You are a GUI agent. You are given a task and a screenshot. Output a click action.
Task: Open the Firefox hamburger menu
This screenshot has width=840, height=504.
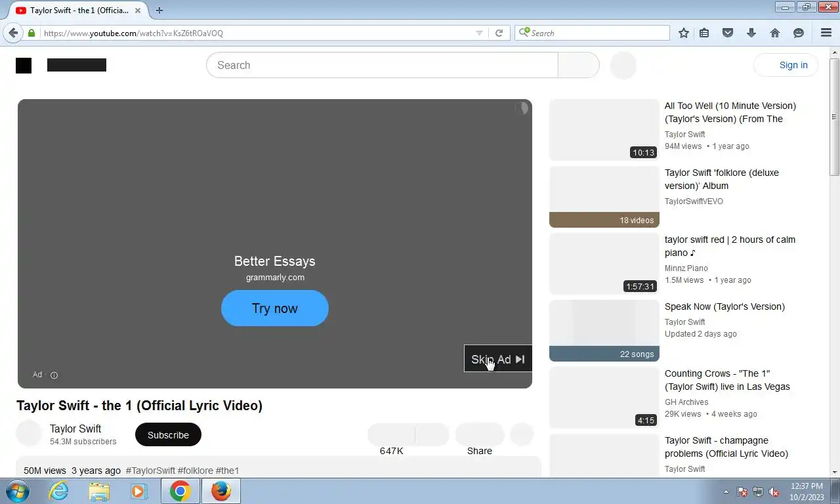coord(826,33)
